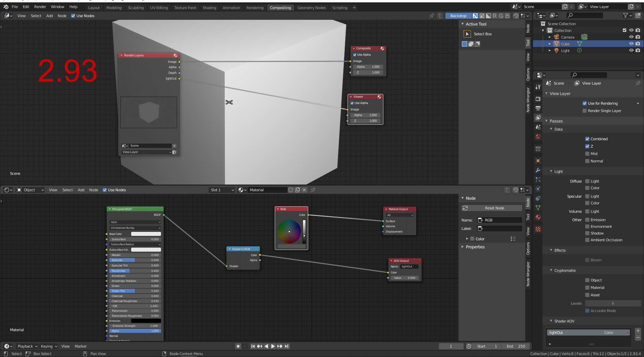Open the Outliner filter dropdown

click(x=628, y=15)
